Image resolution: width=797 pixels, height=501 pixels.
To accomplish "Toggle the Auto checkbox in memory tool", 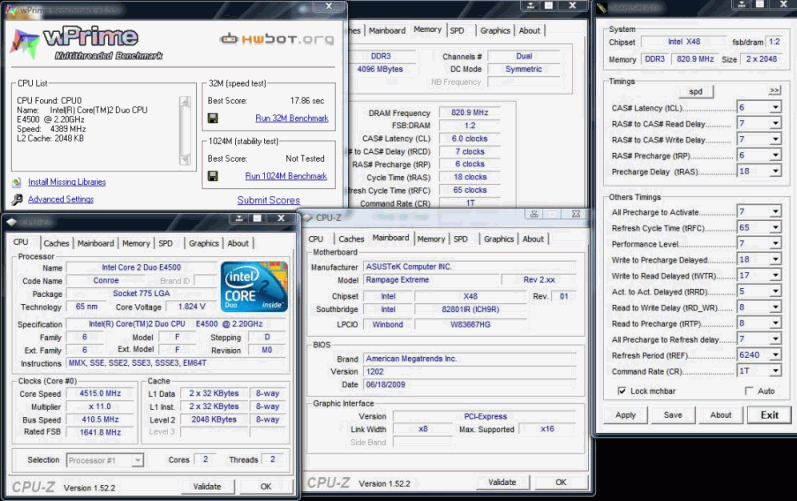I will [x=749, y=391].
